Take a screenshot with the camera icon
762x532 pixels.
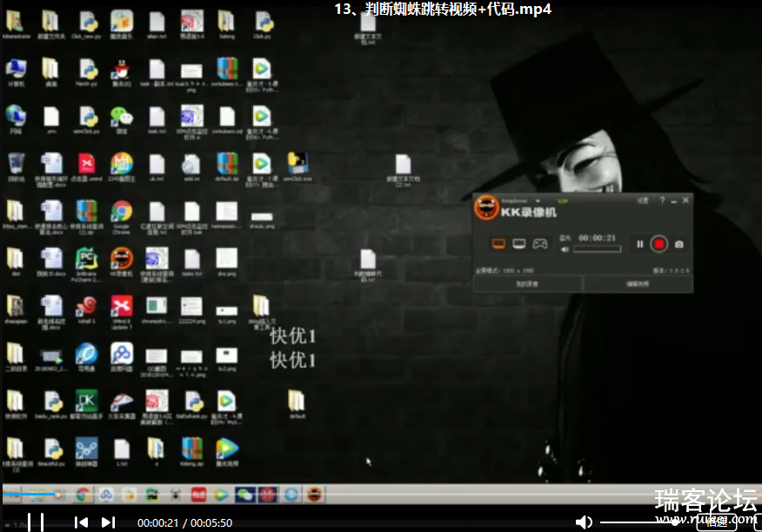coord(678,244)
